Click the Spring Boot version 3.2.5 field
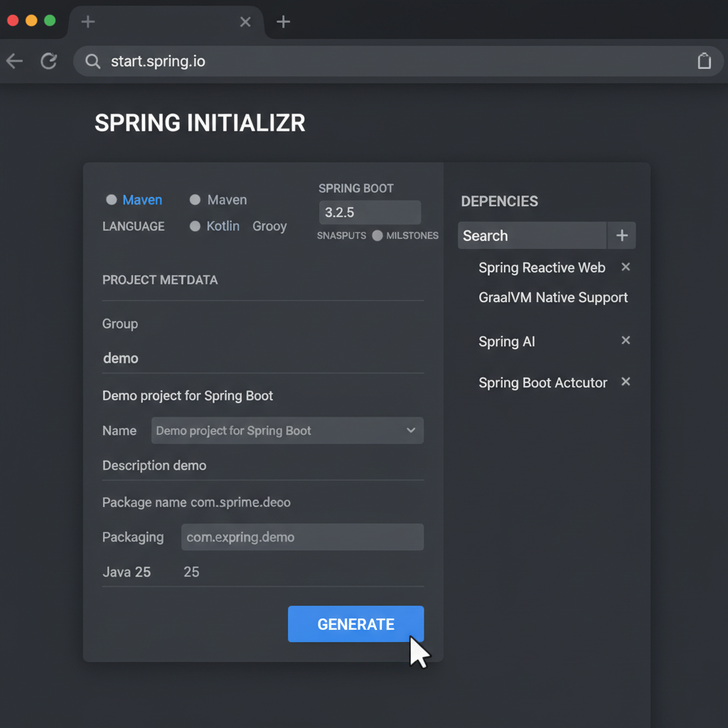728x728 pixels. tap(370, 213)
